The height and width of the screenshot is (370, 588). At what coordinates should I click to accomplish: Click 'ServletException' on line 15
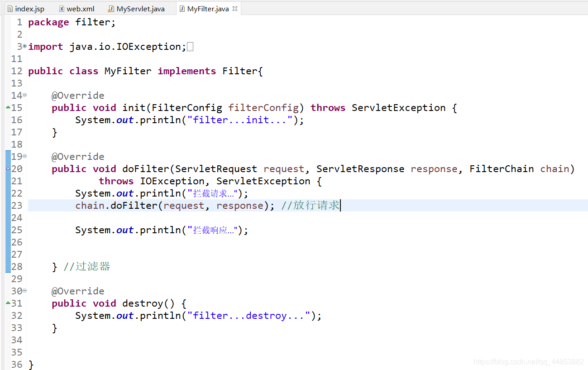click(399, 108)
